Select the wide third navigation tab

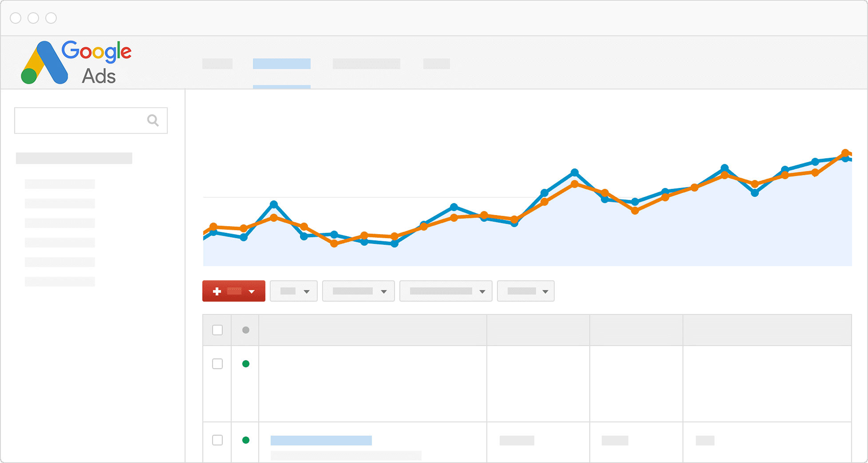pos(367,64)
